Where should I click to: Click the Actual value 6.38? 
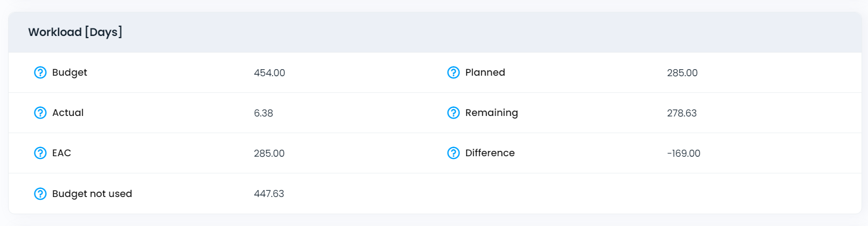[x=264, y=113]
